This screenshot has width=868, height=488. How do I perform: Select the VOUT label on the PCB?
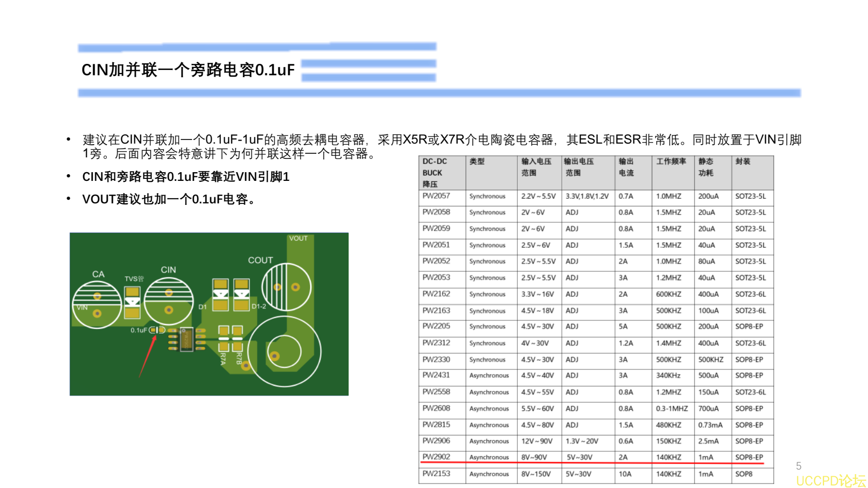point(299,238)
